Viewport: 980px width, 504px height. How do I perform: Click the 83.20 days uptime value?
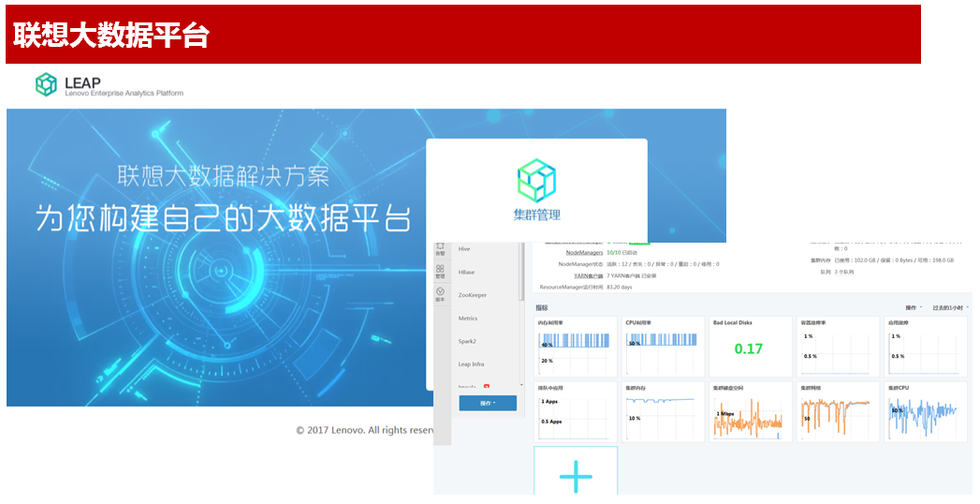620,288
